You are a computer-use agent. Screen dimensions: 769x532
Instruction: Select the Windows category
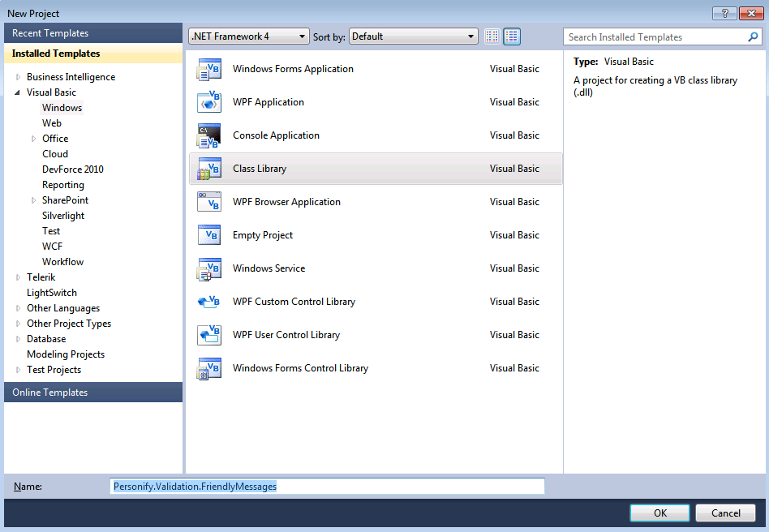click(62, 108)
